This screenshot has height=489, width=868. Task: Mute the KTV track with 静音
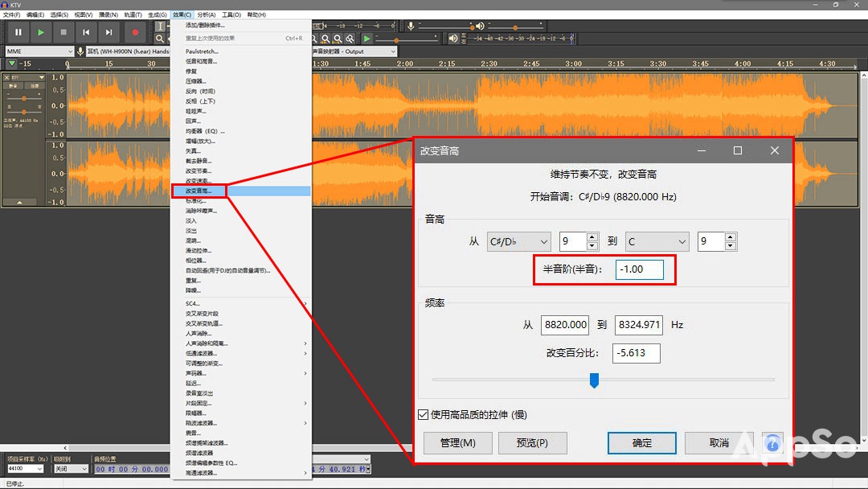tap(12, 85)
